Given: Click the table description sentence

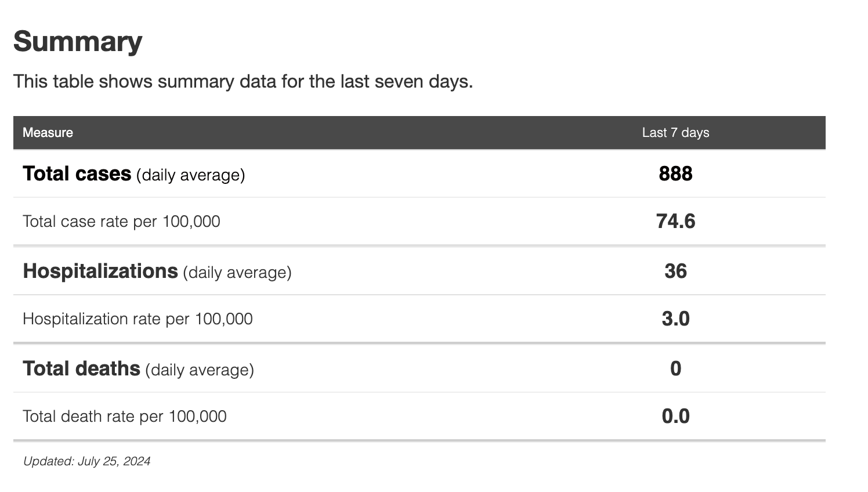Looking at the screenshot, I should [243, 81].
